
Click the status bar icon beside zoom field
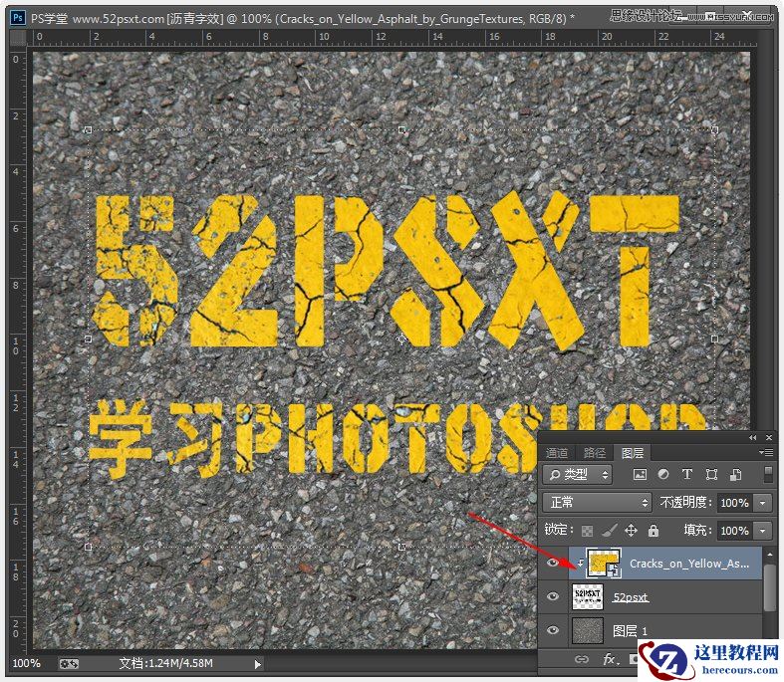[69, 664]
